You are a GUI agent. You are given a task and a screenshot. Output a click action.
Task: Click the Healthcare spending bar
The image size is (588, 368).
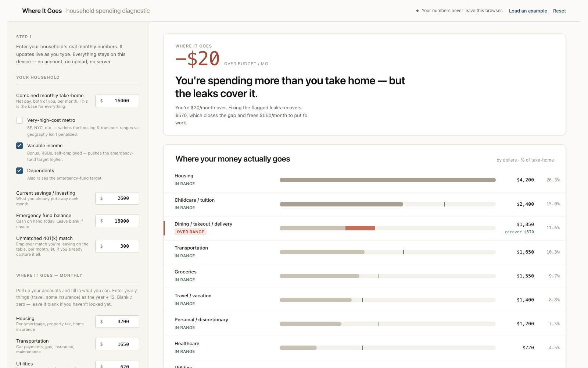(x=388, y=348)
